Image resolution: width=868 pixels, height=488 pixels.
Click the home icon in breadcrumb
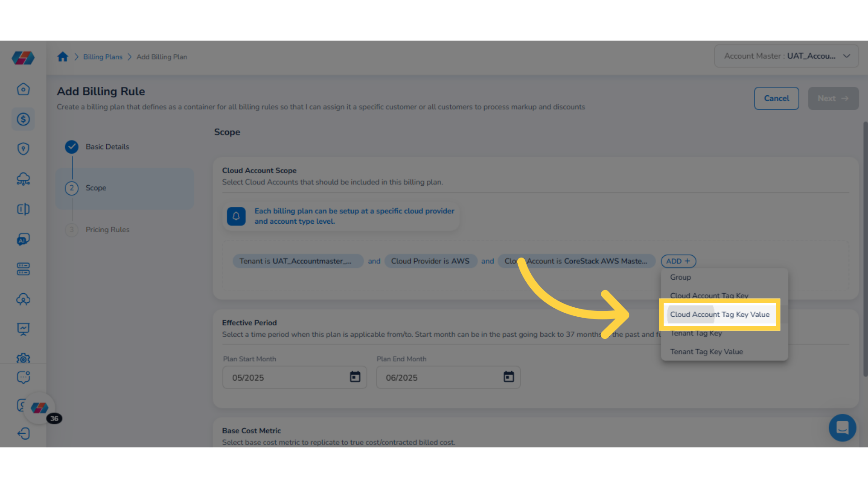coord(63,56)
